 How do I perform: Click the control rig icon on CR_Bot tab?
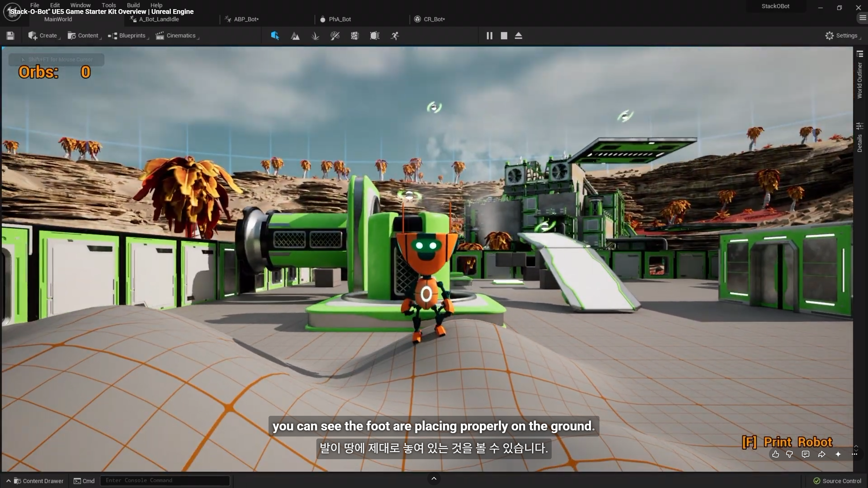click(x=417, y=19)
